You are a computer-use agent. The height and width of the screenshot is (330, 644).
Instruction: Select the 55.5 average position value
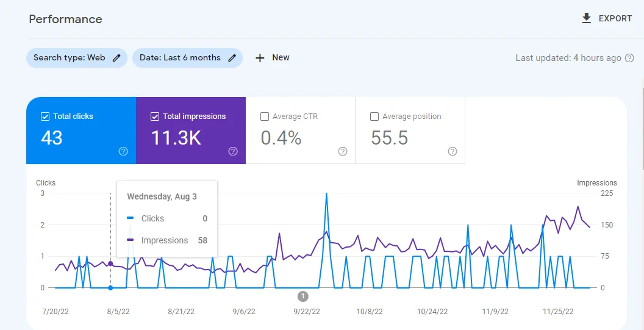[389, 138]
